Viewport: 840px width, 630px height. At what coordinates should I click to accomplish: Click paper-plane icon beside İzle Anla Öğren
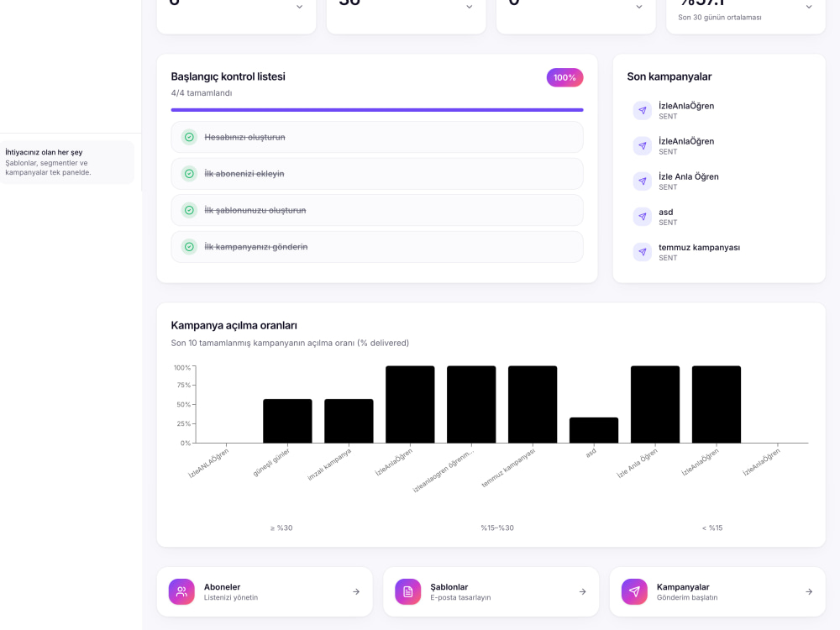point(643,181)
